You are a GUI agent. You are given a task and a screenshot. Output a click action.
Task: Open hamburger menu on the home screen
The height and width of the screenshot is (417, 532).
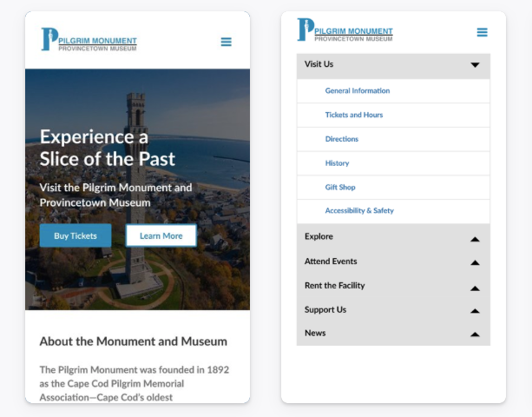click(226, 42)
